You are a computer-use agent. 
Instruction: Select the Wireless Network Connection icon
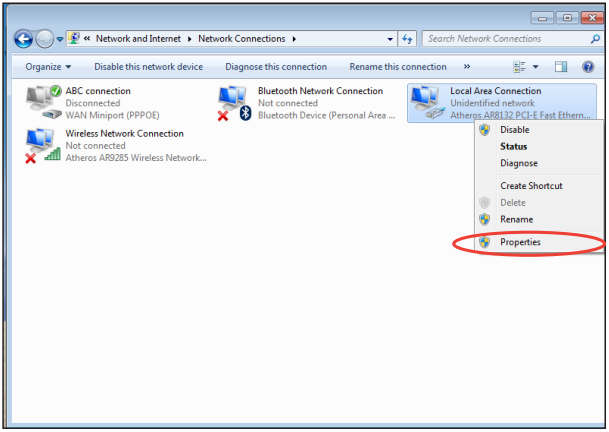[x=43, y=146]
